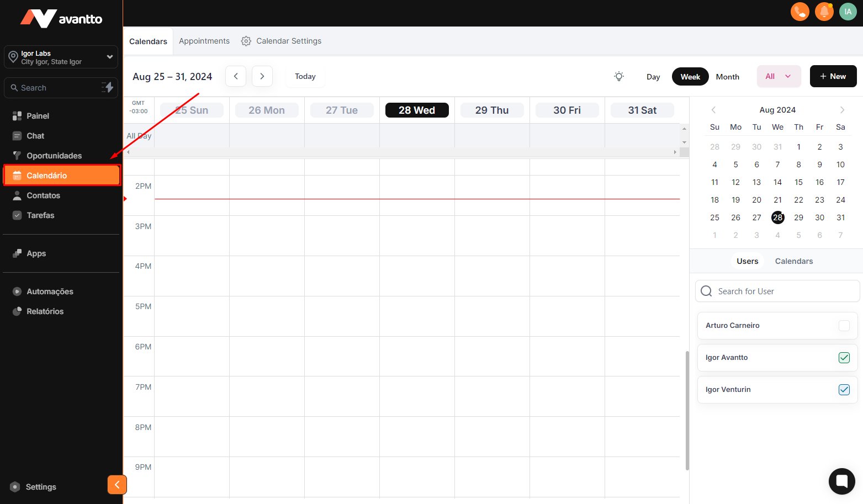Collapse sidebar with orange arrow button
Image resolution: width=863 pixels, height=504 pixels.
pos(117,485)
